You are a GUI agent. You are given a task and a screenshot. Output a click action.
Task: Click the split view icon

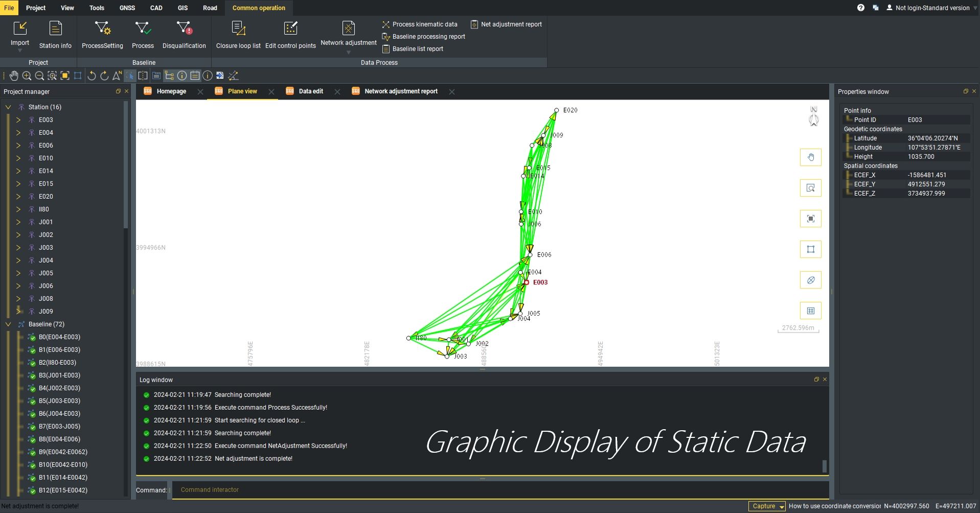coord(143,76)
